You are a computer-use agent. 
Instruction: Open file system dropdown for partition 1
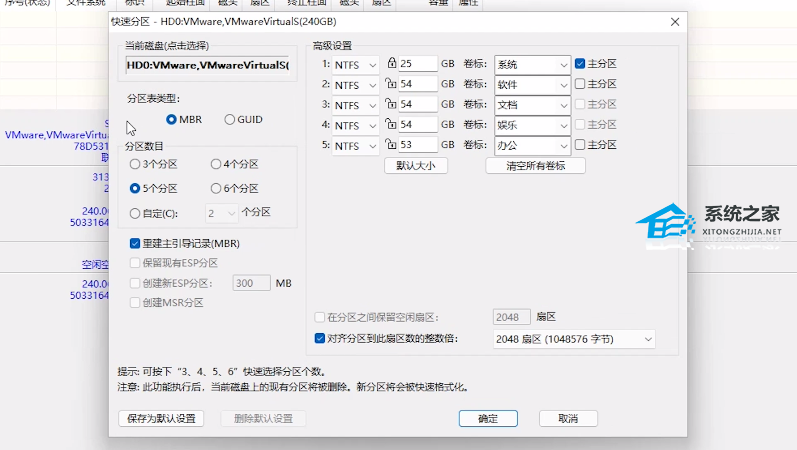(355, 65)
